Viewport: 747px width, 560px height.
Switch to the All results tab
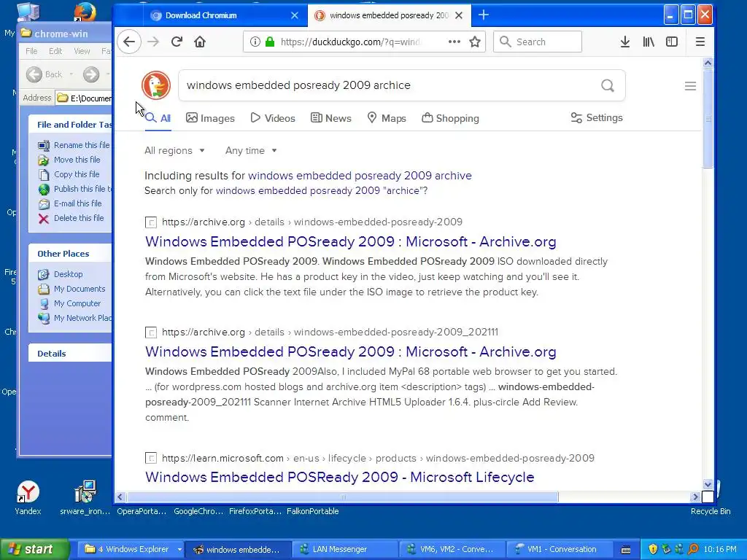tap(158, 118)
